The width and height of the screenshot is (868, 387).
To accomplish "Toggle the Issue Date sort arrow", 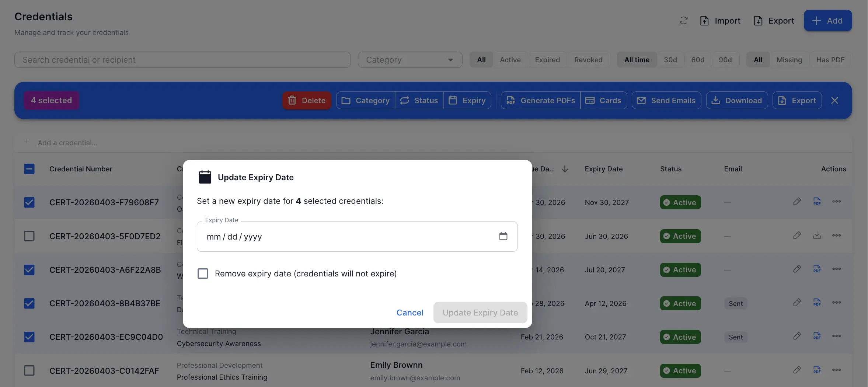I will coord(565,169).
